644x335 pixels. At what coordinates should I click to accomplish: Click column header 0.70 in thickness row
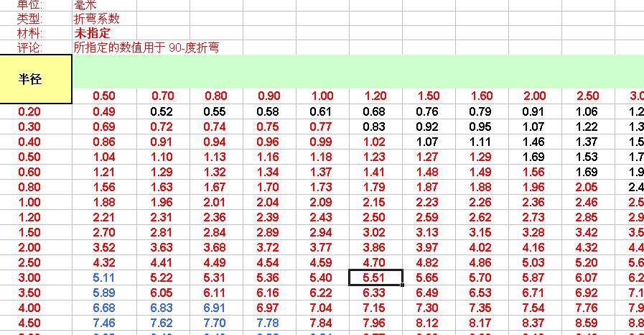click(x=163, y=96)
